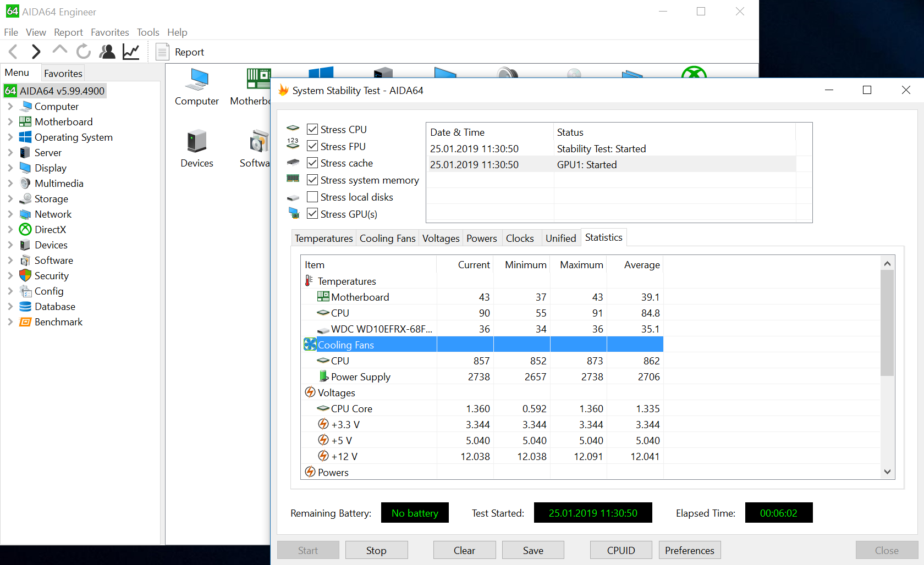
Task: Expand the Storage tree node
Action: pos(10,198)
